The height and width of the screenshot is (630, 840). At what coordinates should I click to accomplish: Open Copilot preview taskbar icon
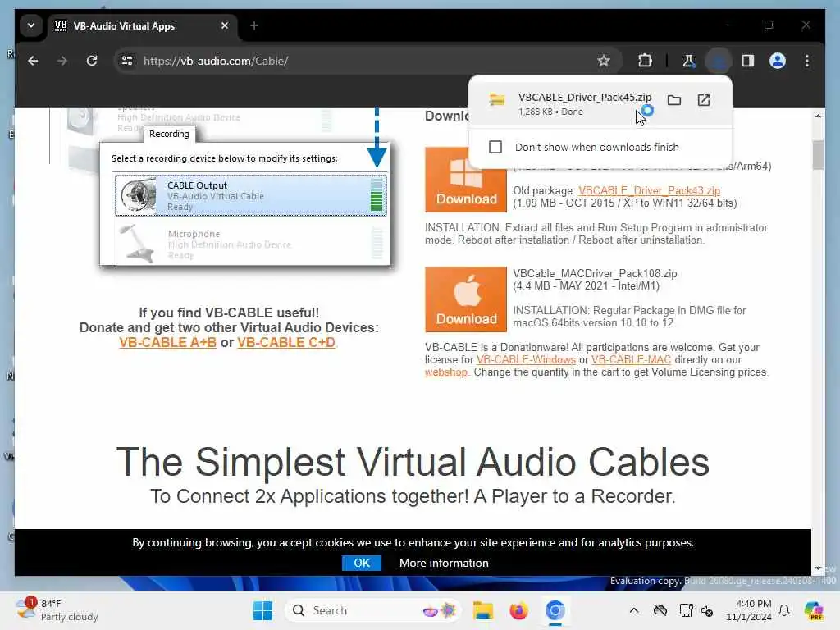click(813, 610)
